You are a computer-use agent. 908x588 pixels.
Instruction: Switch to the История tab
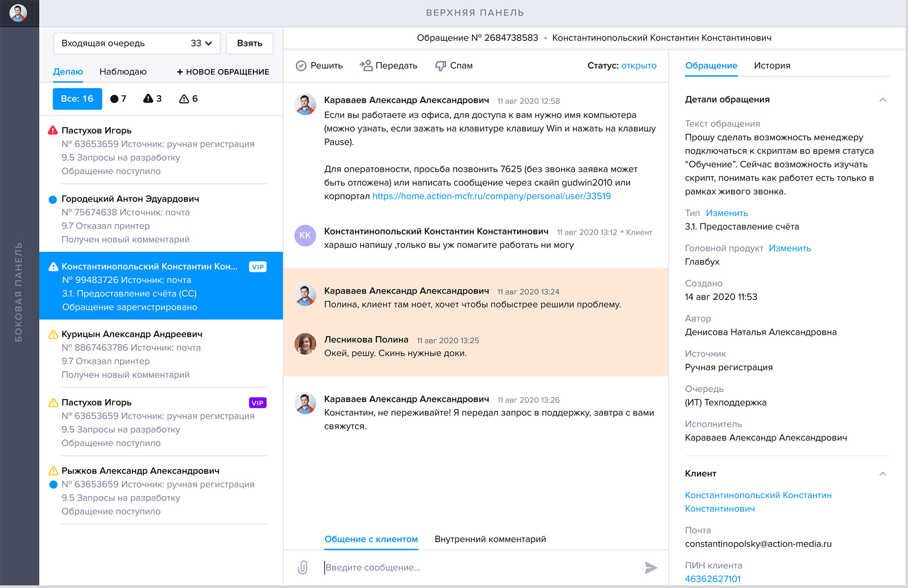(x=772, y=66)
